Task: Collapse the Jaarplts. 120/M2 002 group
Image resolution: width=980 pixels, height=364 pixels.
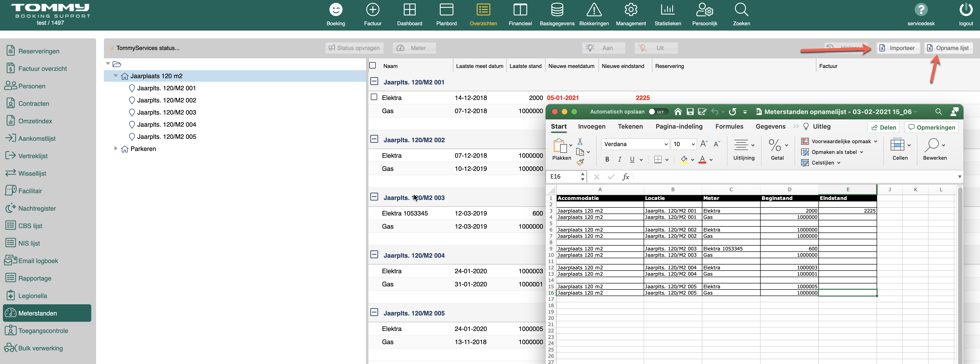Action: point(374,139)
